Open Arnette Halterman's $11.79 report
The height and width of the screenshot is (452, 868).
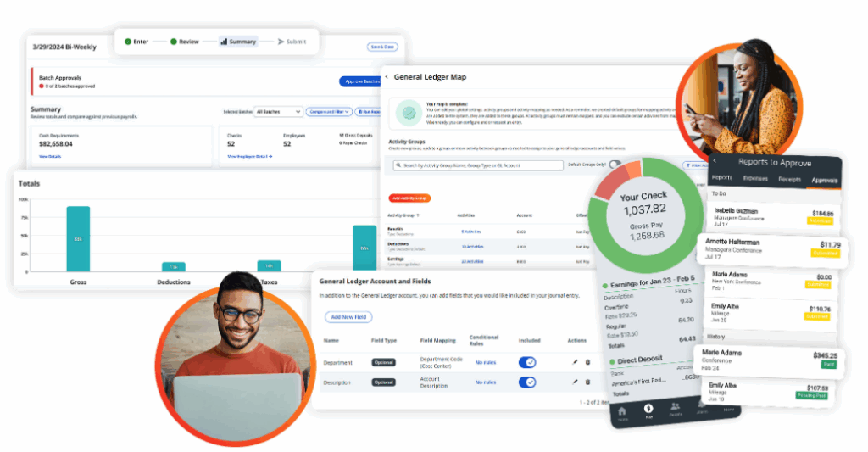773,250
